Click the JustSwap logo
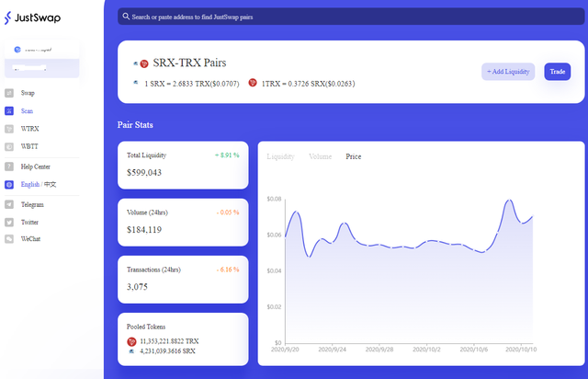The height and width of the screenshot is (379, 588). (x=32, y=17)
